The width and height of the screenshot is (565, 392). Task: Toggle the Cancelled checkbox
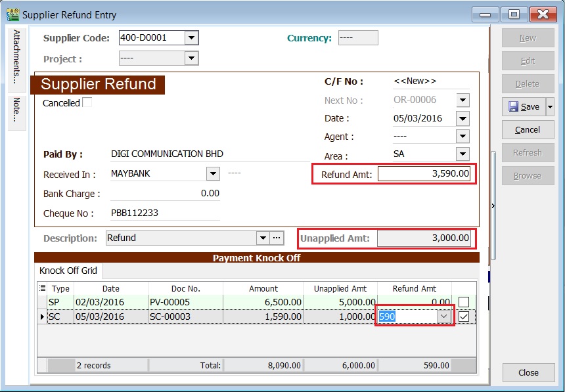point(87,102)
